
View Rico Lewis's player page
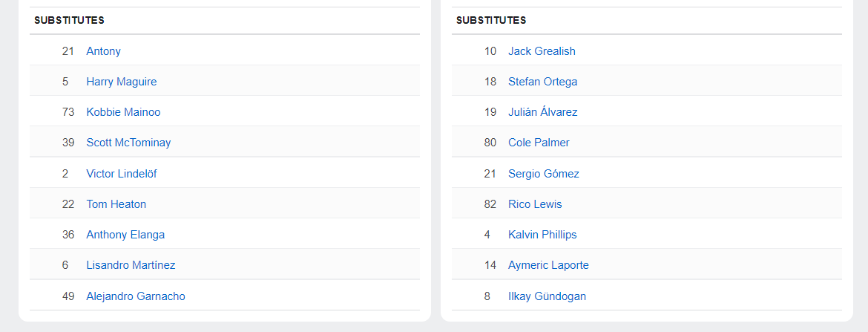click(x=535, y=204)
